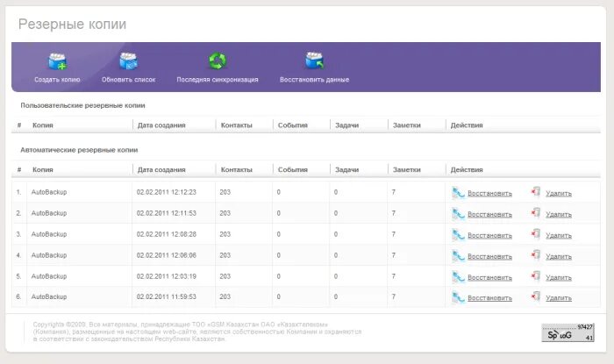Click the Обновить список icon

click(x=128, y=61)
